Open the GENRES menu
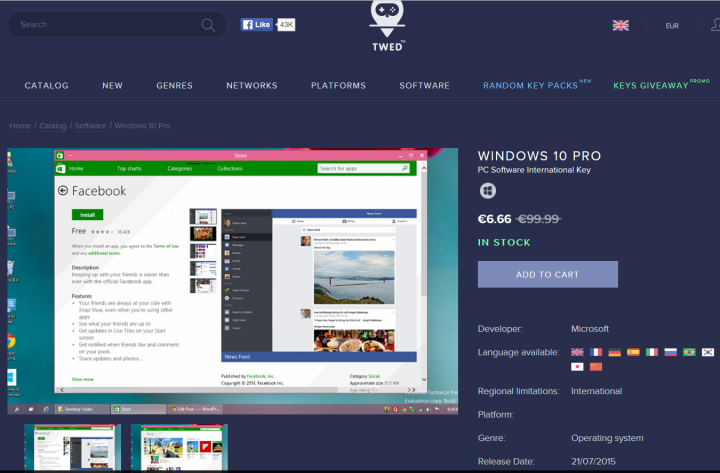The height and width of the screenshot is (473, 720). pos(174,85)
